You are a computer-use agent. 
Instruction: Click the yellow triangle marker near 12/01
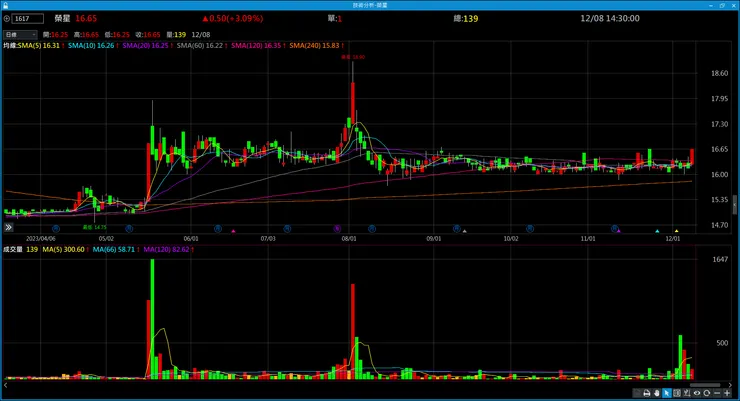pyautogui.click(x=676, y=231)
